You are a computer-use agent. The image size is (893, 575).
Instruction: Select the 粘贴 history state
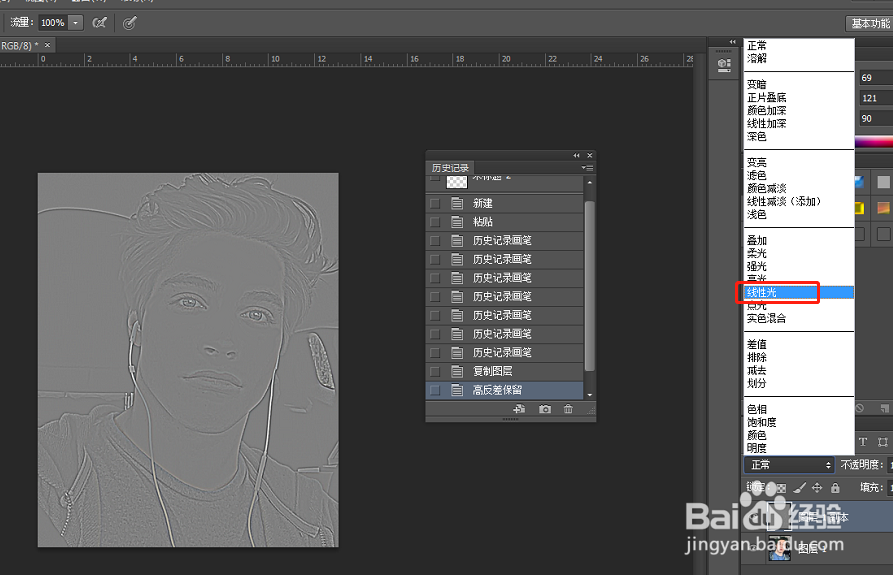pos(504,222)
